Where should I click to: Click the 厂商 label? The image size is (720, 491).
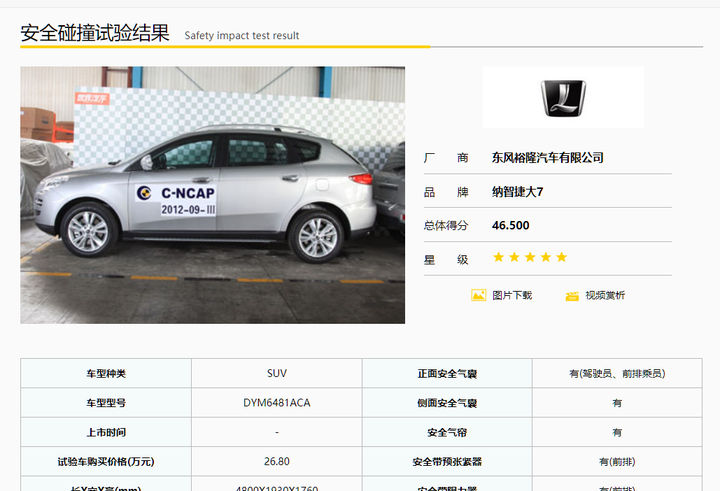tap(446, 158)
